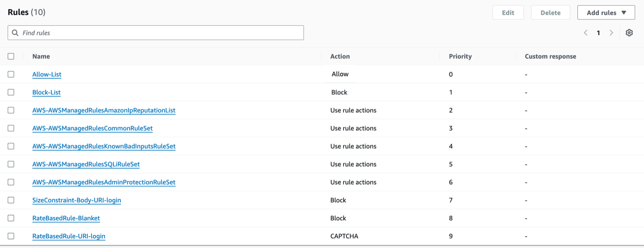This screenshot has height=248, width=644.
Task: Open the table preferences gear icon
Action: click(629, 33)
